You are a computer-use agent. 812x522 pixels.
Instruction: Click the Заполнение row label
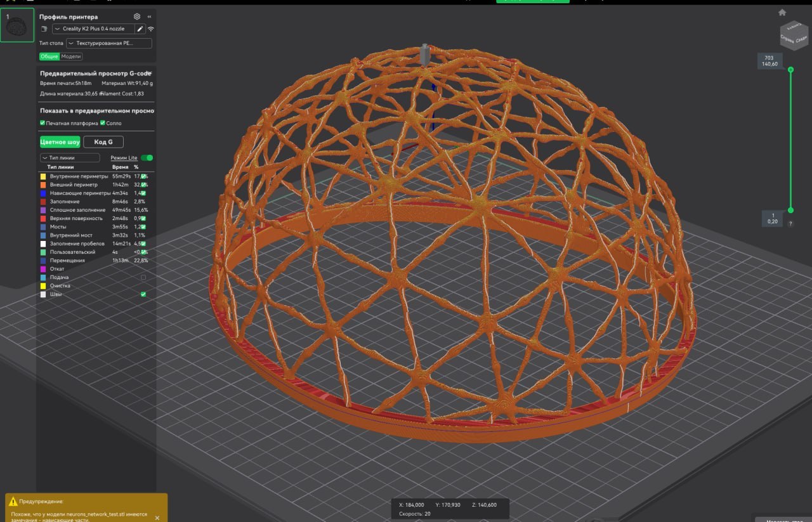tap(65, 201)
